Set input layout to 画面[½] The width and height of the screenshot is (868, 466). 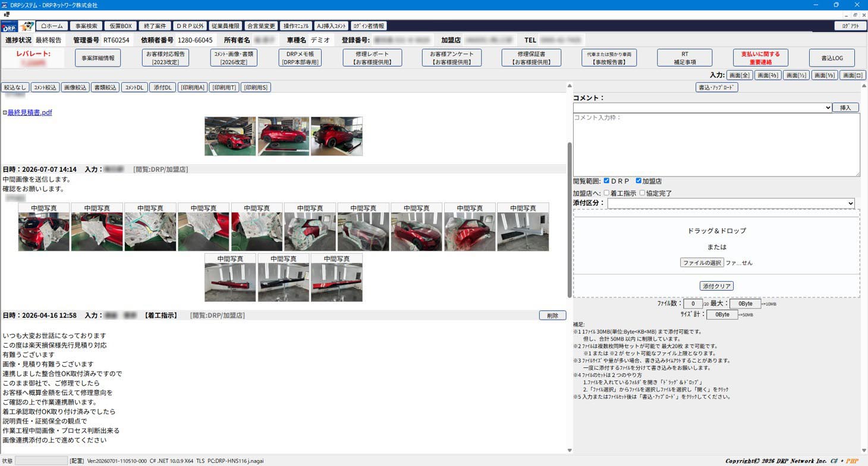click(796, 75)
